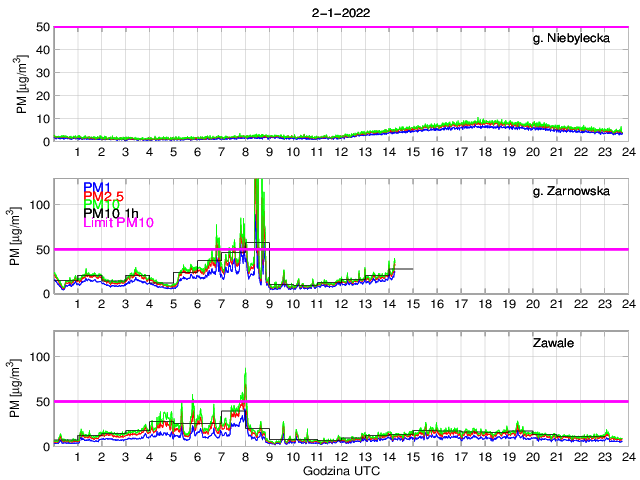This screenshot has width=640, height=480.
Task: Click hour 24 tick on the bottom chart
Action: point(627,456)
